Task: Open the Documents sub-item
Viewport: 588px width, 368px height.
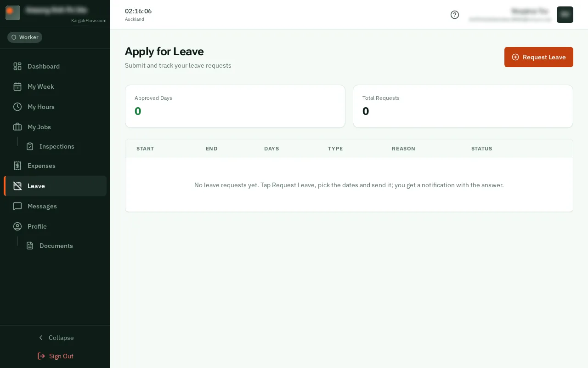Action: (64, 246)
